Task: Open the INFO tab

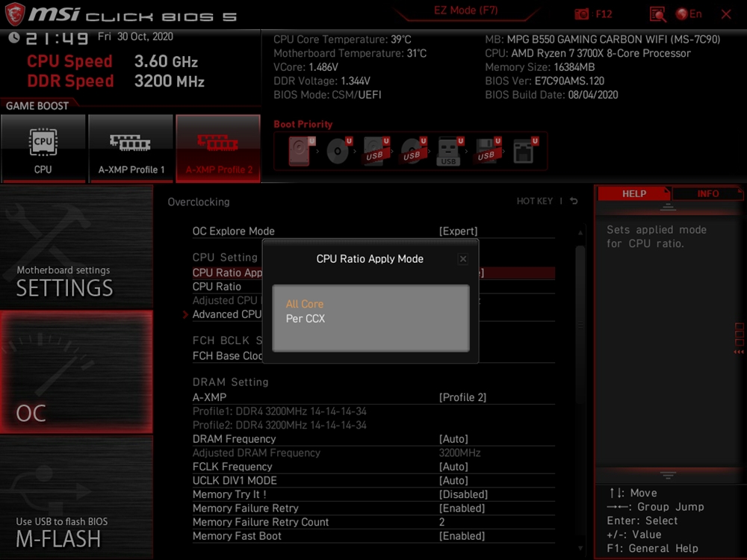Action: 707,193
